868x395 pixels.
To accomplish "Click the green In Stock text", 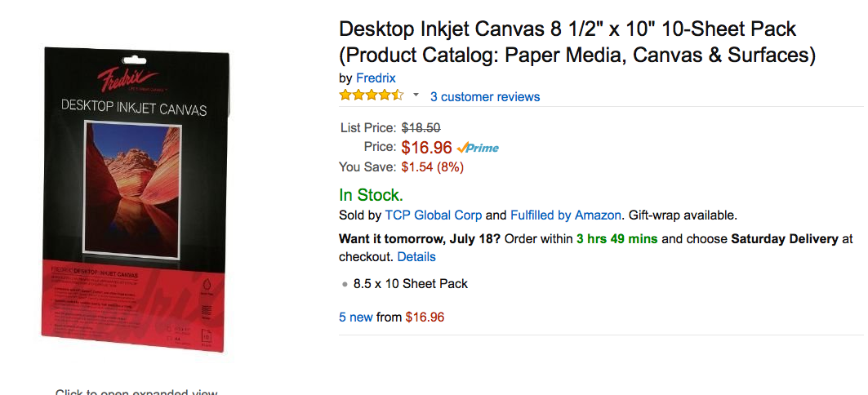I will click(371, 195).
